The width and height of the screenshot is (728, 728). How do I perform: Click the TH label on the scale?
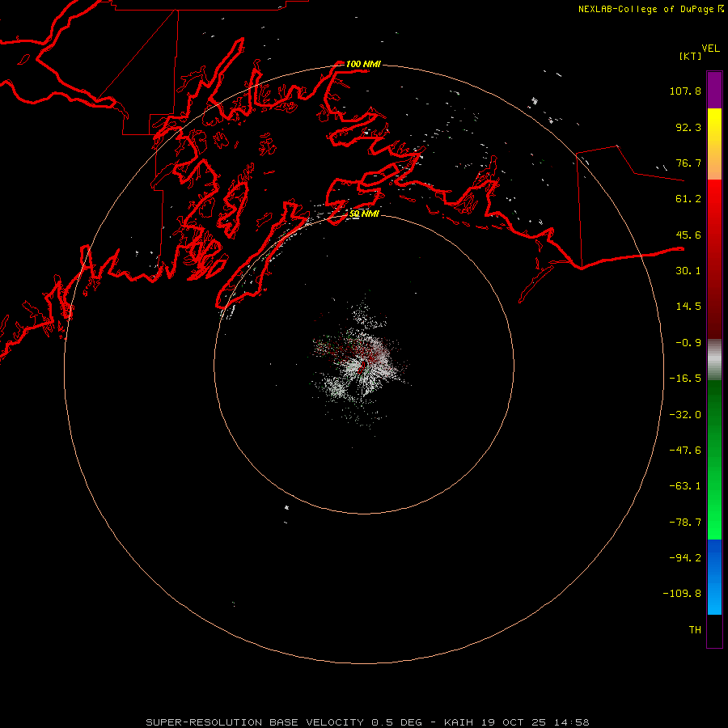[695, 630]
